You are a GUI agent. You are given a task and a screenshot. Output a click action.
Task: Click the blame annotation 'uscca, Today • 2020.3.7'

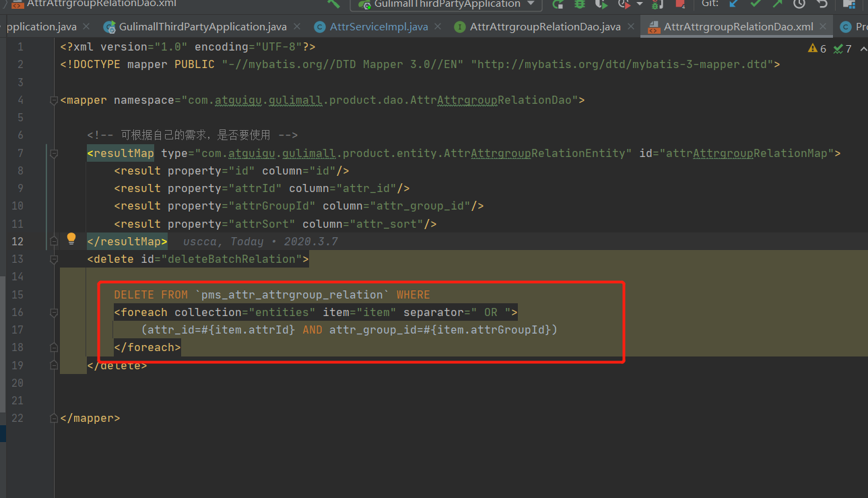point(261,241)
